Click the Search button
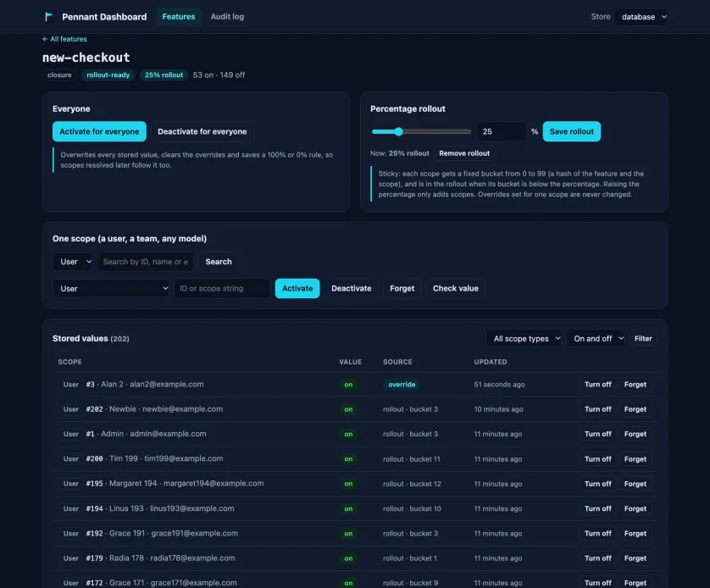 [x=219, y=262]
